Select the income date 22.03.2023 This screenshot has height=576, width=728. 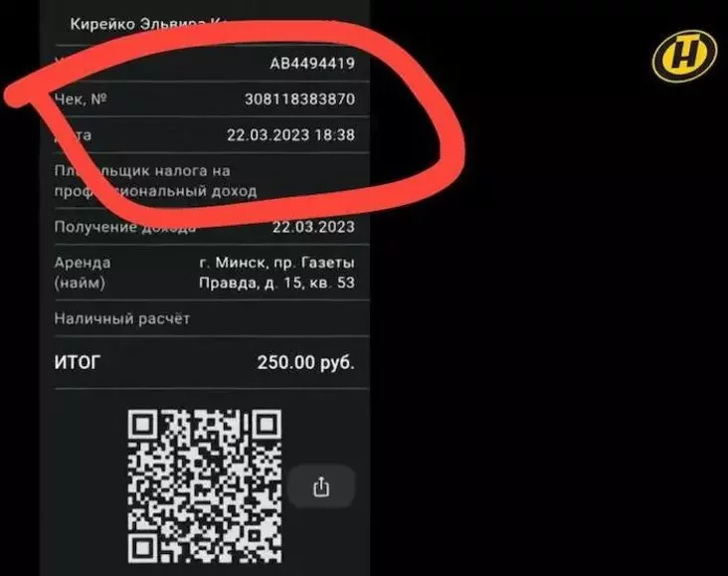313,227
